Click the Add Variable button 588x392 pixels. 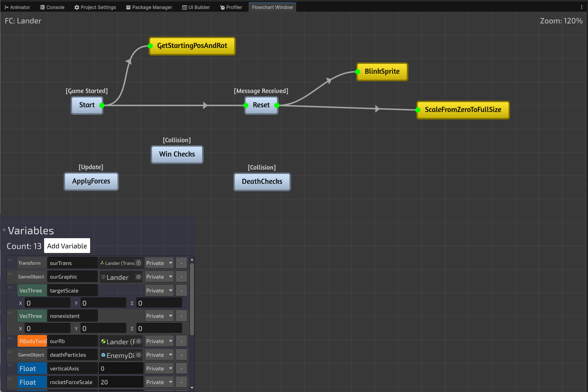pos(67,246)
